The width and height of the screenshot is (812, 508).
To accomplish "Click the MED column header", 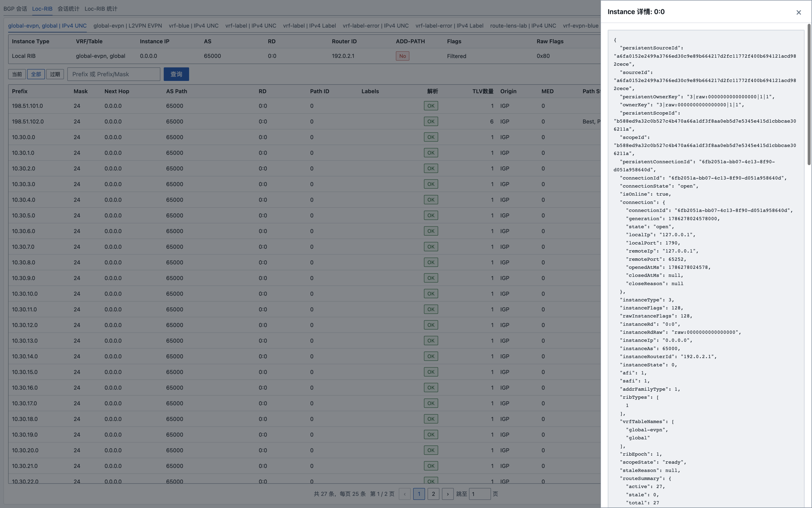I will coord(547,91).
